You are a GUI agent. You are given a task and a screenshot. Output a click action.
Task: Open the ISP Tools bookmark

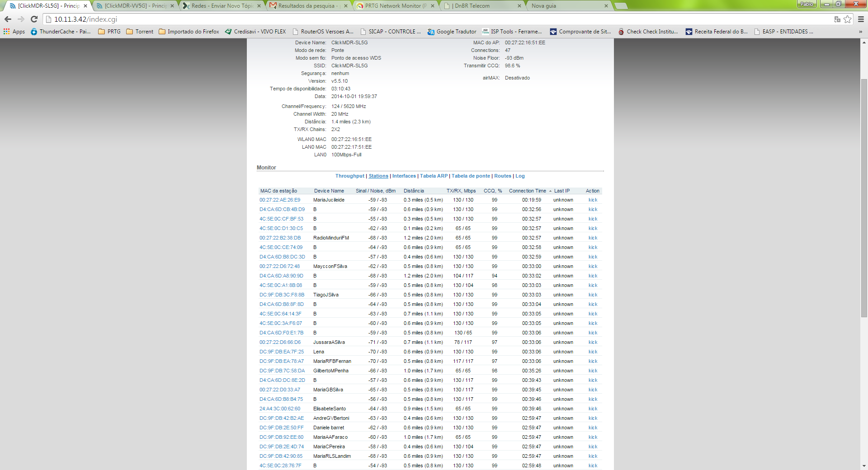click(x=512, y=32)
